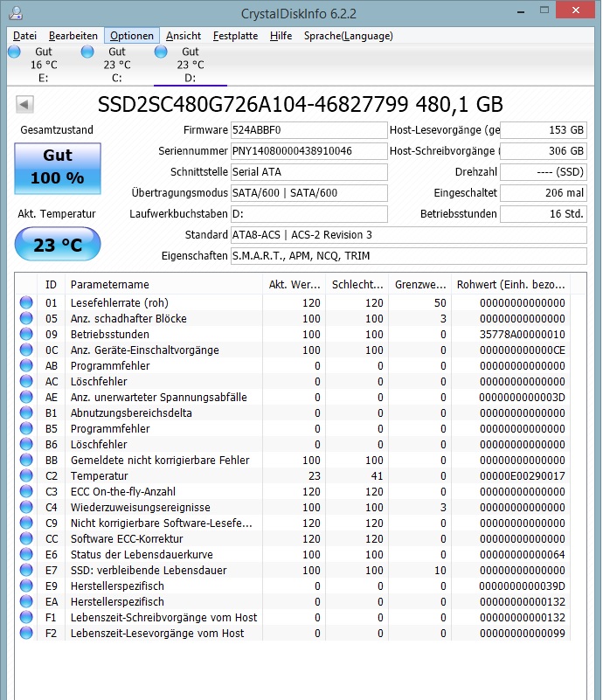Viewport: 603px width, 700px height.
Task: Click the Standard ATA8-ACS field
Action: click(x=408, y=235)
